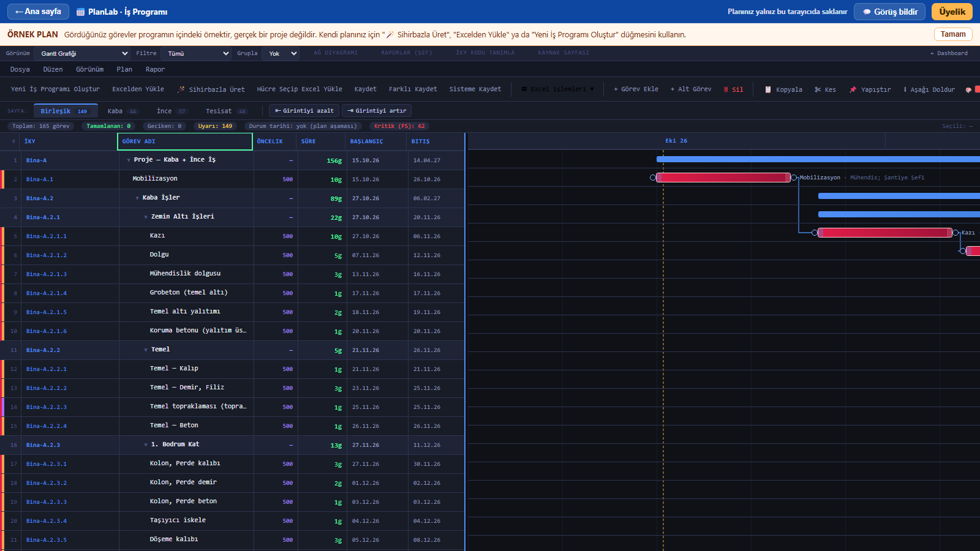
Task: Click the Kritik (FS): 62 chip
Action: [x=399, y=126]
